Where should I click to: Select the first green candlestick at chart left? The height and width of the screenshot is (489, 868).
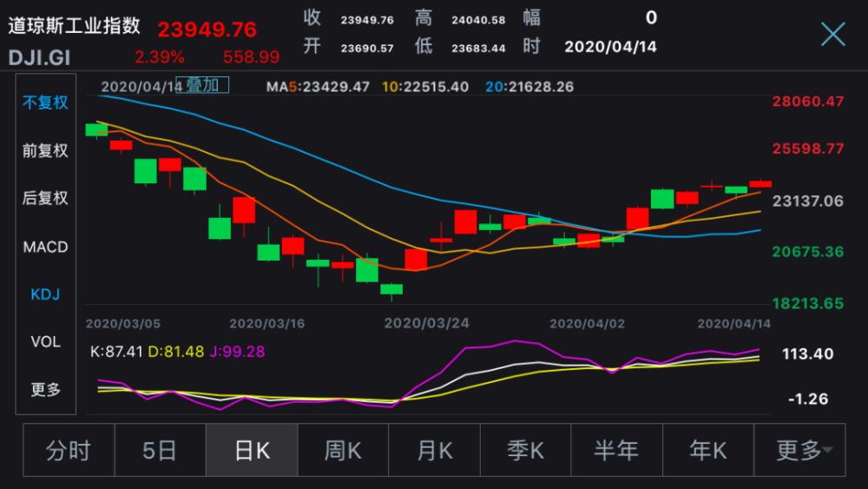[x=96, y=129]
